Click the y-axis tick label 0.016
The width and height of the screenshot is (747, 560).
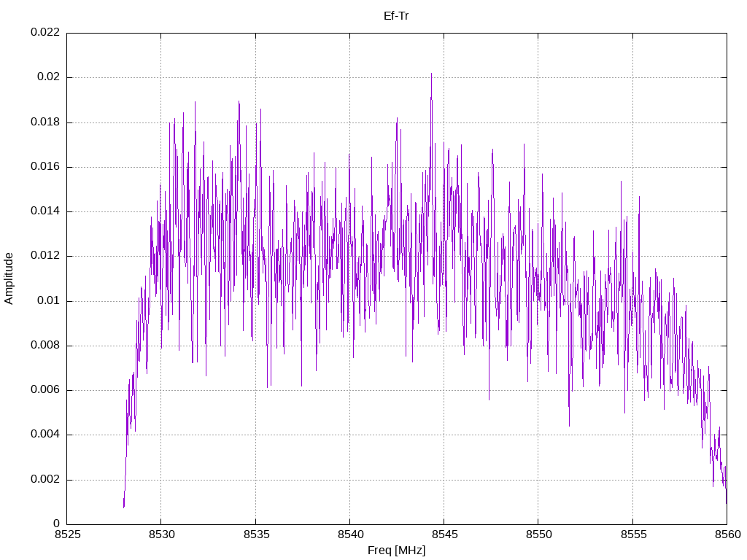click(x=45, y=167)
